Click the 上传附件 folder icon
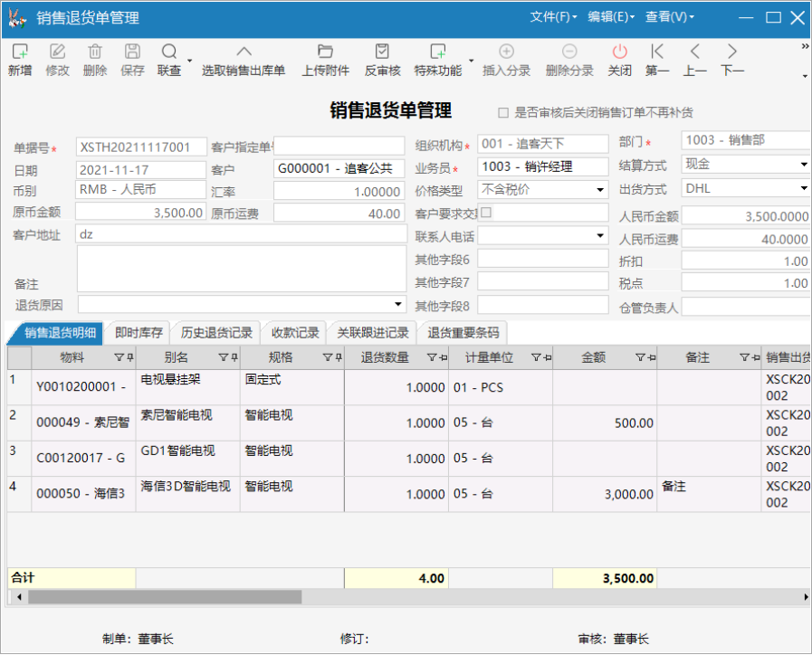The image size is (812, 655). (325, 52)
